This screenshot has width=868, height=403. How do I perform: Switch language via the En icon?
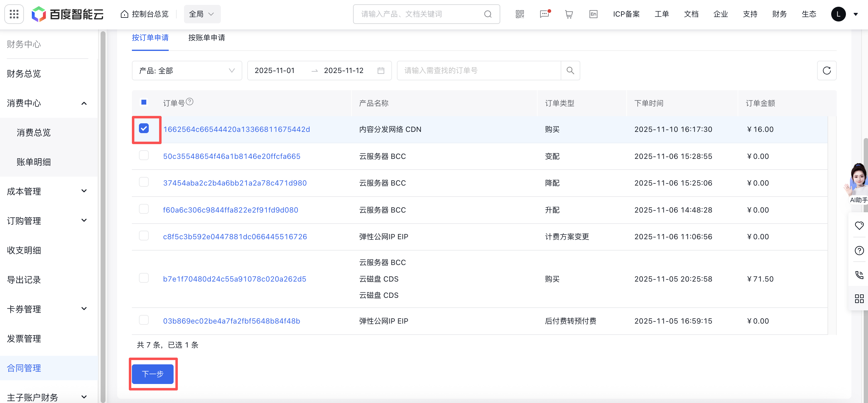point(593,14)
